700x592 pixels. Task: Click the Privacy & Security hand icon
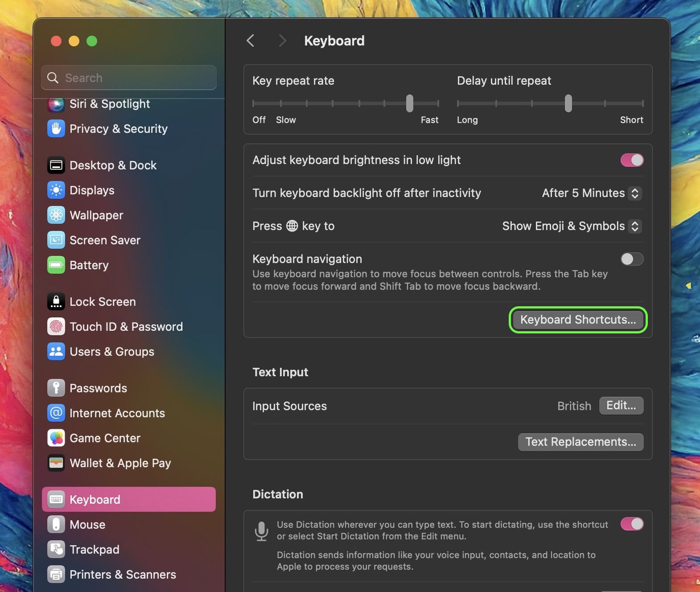(56, 129)
